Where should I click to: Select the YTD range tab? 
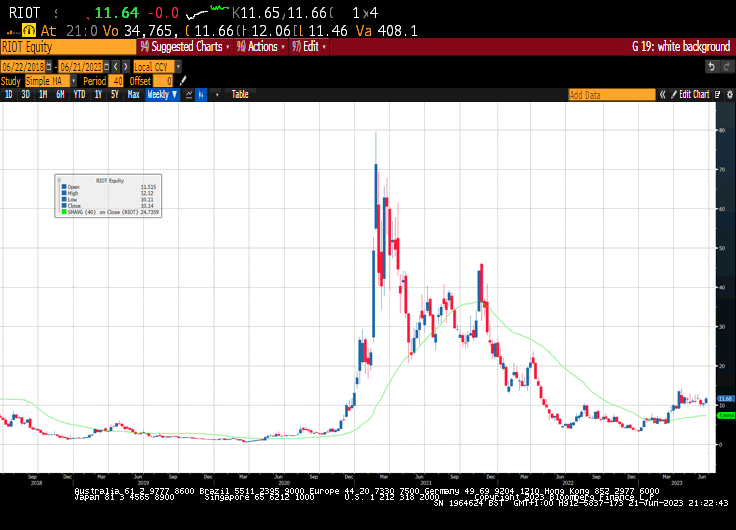pyautogui.click(x=79, y=94)
